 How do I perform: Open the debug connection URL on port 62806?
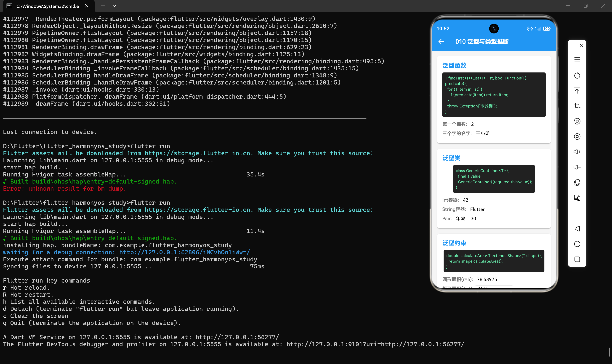[x=185, y=252]
